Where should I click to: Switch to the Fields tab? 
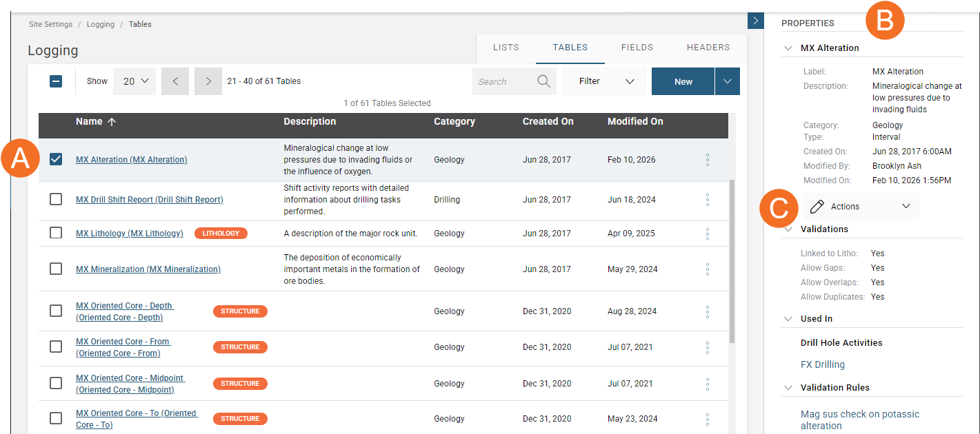pos(637,48)
